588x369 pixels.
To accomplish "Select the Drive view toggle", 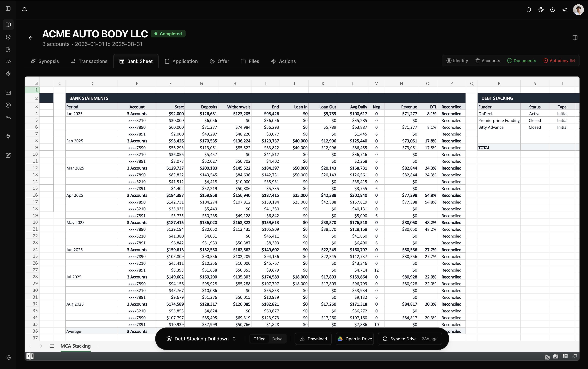I will pyautogui.click(x=277, y=339).
